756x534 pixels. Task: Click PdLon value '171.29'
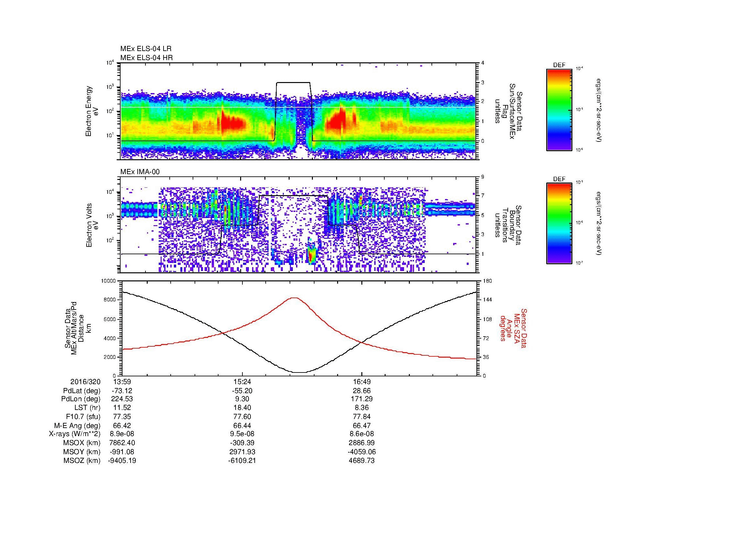tap(362, 399)
